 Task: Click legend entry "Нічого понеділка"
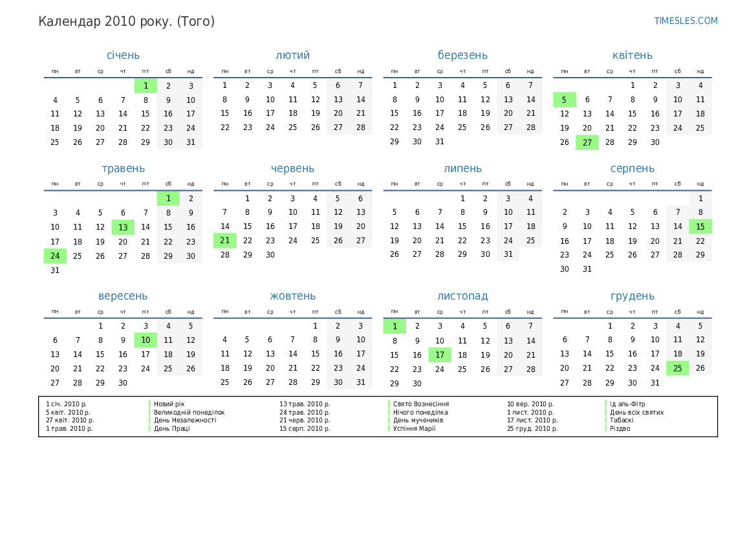coord(420,413)
